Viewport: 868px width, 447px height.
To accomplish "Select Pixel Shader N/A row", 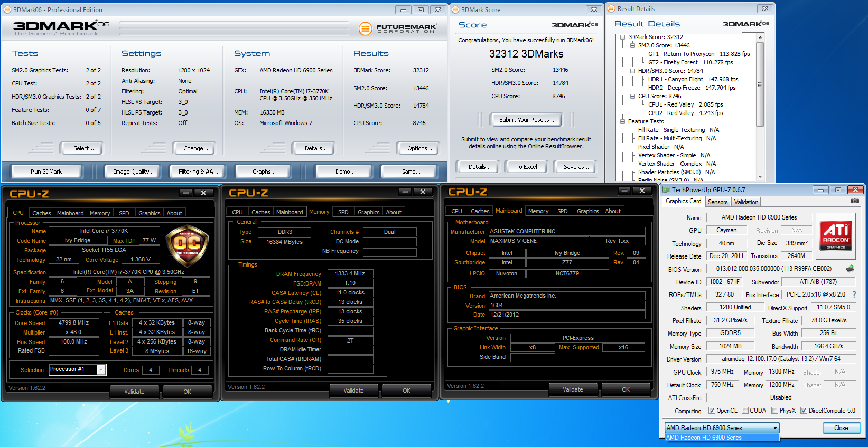I will click(x=660, y=147).
